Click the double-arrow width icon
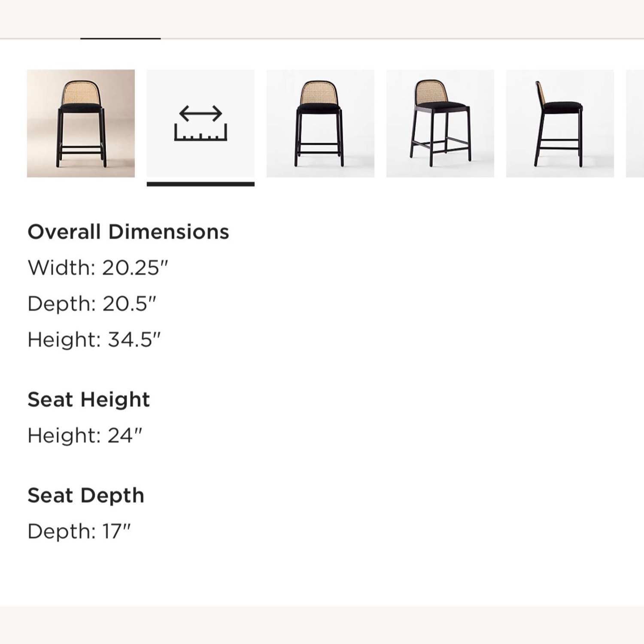 pos(200,112)
